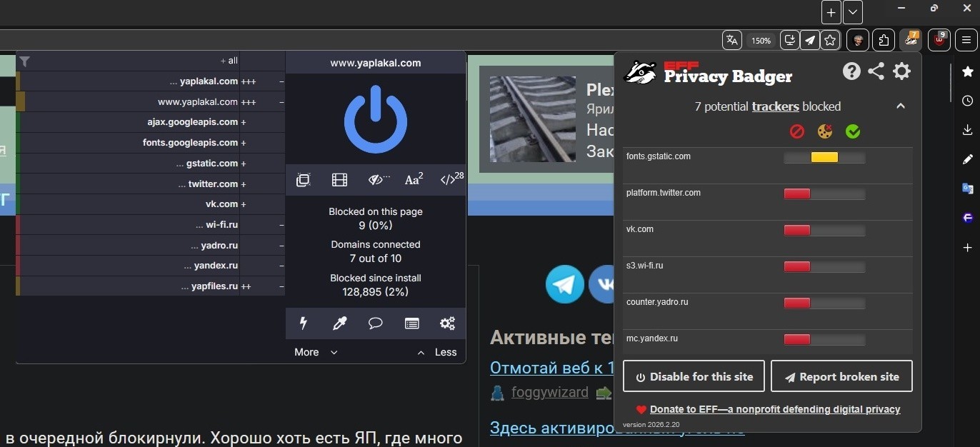
Task: Toggle uBlock remote fonts blocking switch
Action: pos(414,180)
